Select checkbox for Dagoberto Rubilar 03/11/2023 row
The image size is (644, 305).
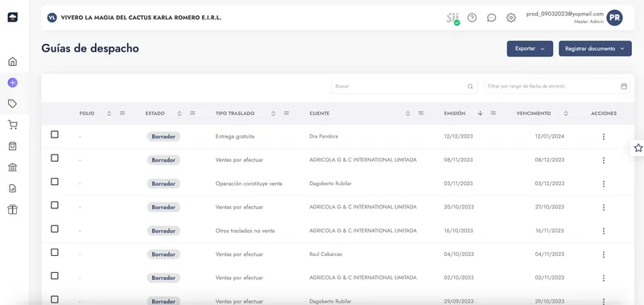coord(55,182)
